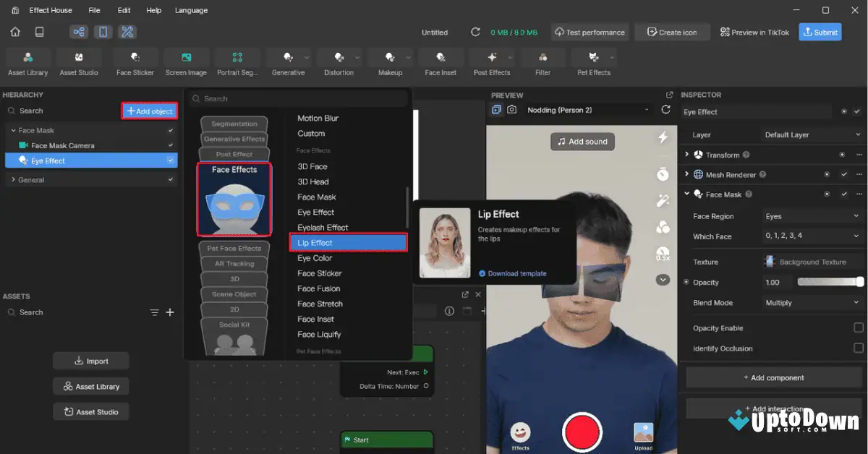Open the camera capture icon in Preview panel
868x454 pixels.
511,109
